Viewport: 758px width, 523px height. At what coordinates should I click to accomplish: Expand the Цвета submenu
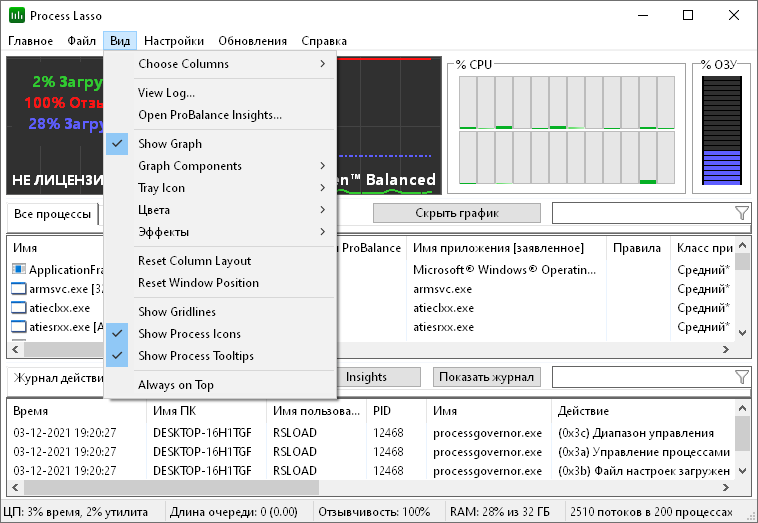pos(220,210)
